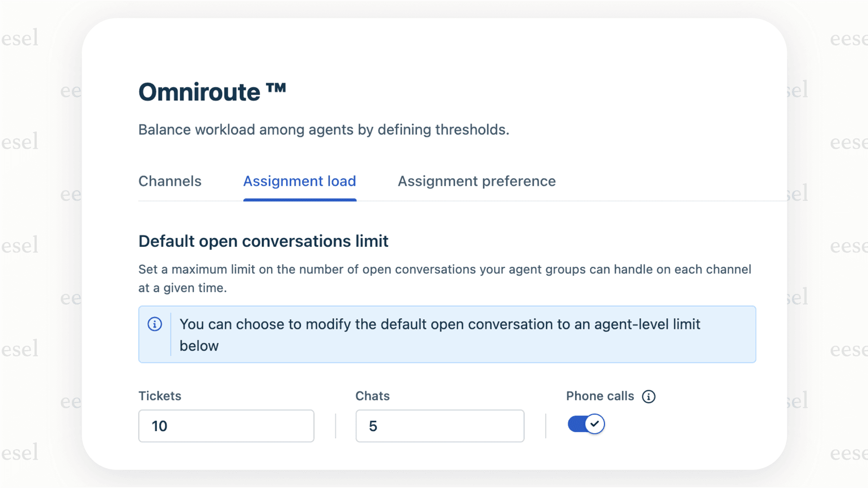Click the Default open conversations limit heading
The width and height of the screenshot is (868, 488).
pos(263,241)
